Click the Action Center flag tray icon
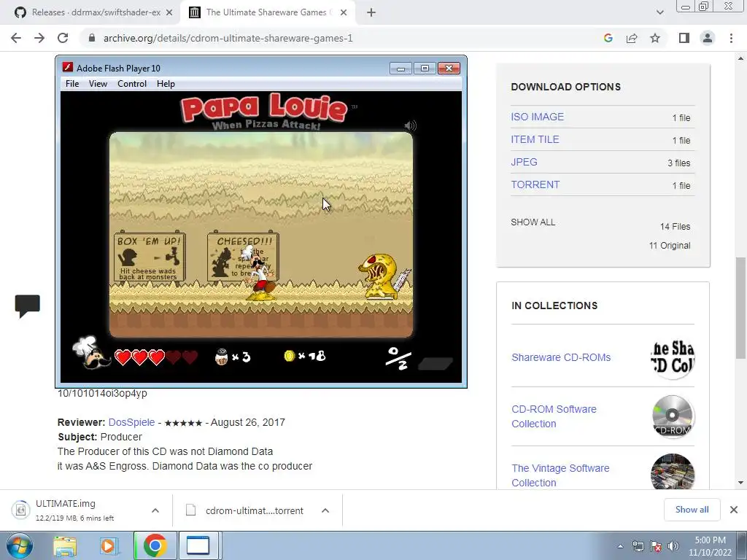 click(x=656, y=546)
